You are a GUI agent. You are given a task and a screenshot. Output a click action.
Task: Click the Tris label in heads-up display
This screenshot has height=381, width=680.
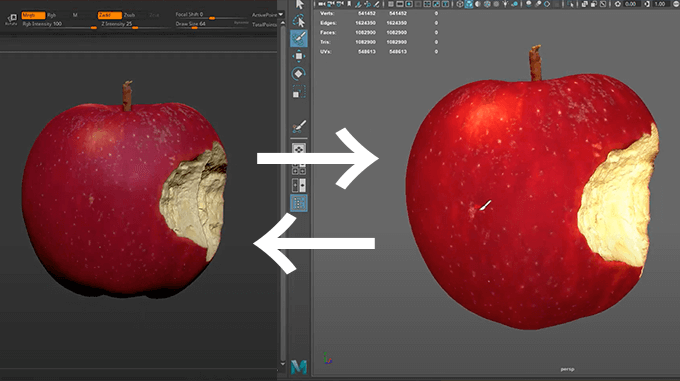pos(325,42)
